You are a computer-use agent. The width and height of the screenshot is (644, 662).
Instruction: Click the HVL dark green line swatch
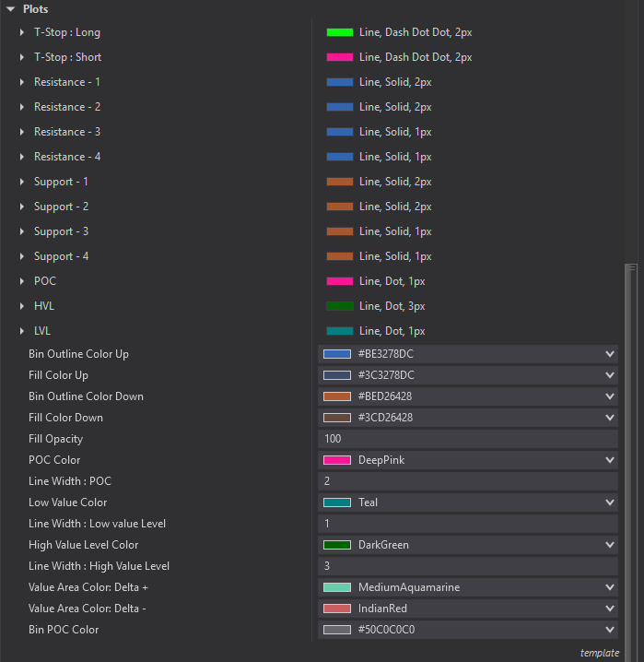(339, 306)
